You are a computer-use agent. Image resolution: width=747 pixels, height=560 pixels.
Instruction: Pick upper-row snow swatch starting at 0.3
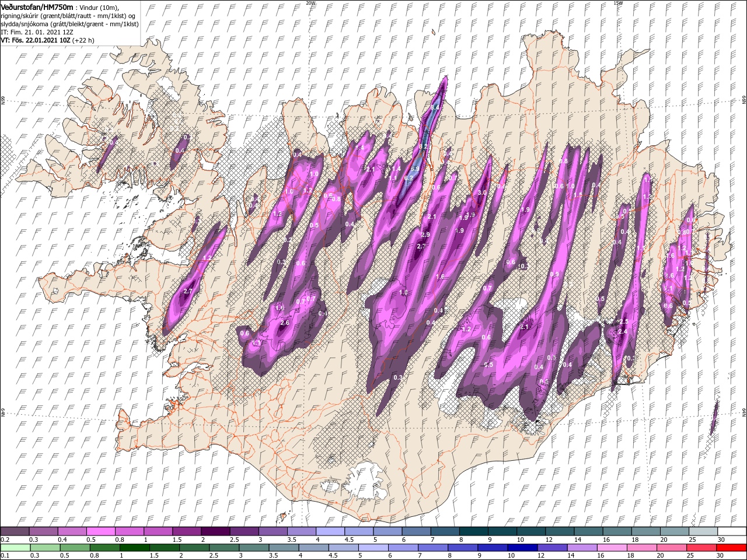point(44,531)
